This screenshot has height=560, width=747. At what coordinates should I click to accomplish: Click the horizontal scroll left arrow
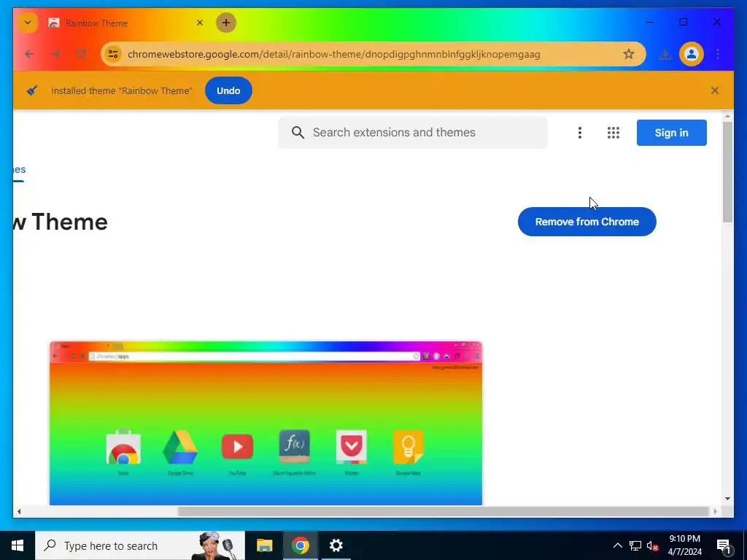19,511
